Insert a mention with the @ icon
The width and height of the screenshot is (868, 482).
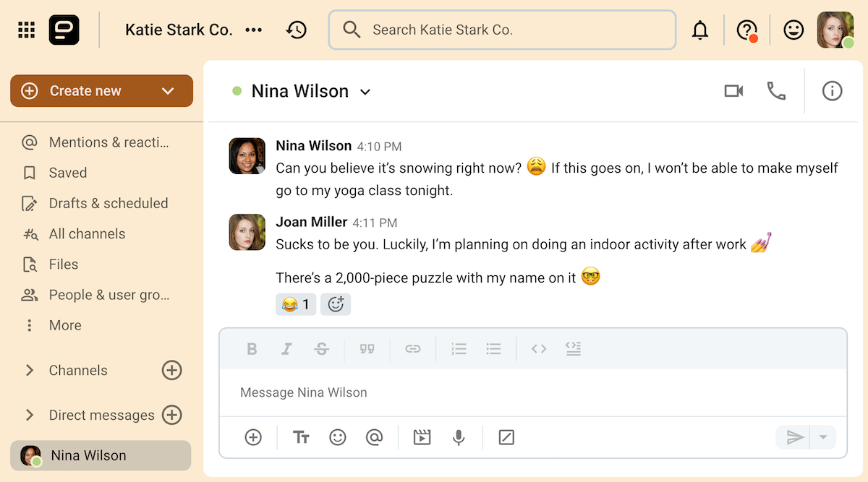click(x=374, y=437)
